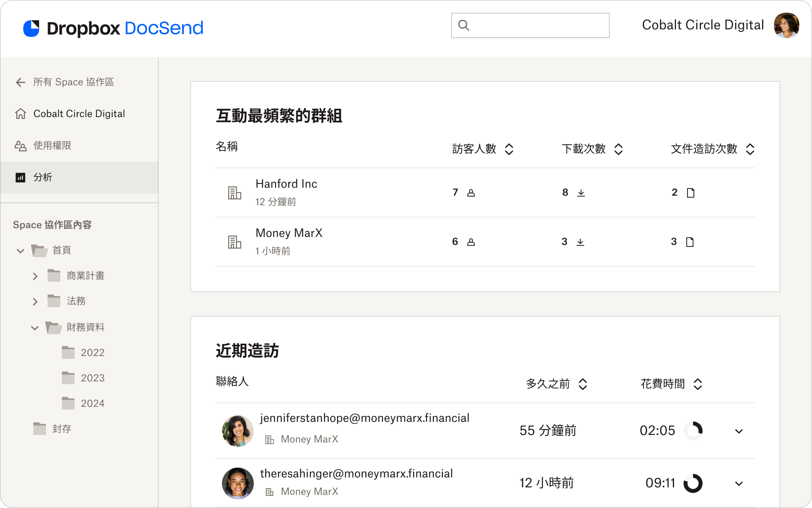Collapse the 財務資料 folder
Screen dimensions: 812x508
point(35,328)
